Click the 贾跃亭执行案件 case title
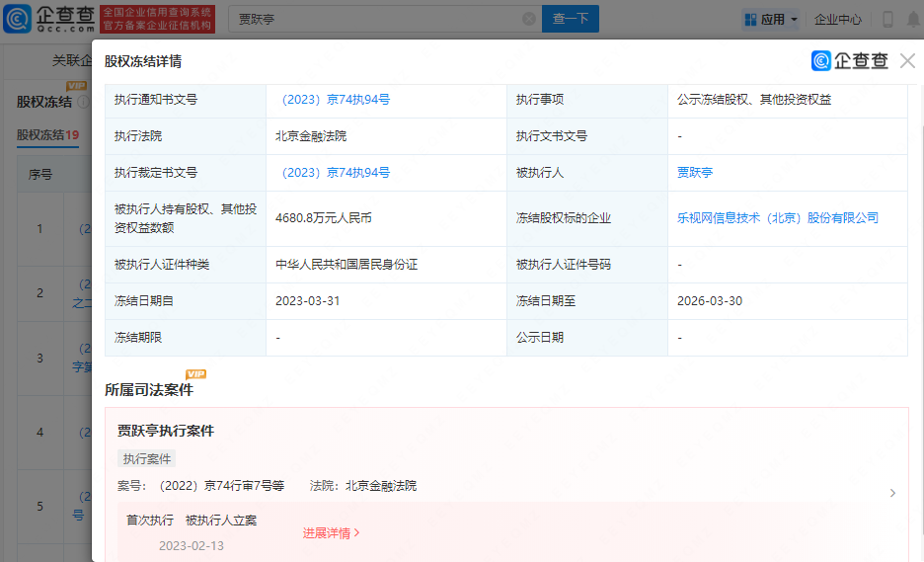The width and height of the screenshot is (924, 562). coord(166,431)
